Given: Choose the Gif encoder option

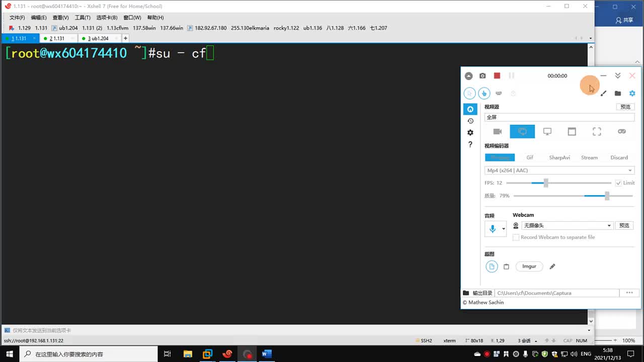Looking at the screenshot, I should click(x=530, y=157).
